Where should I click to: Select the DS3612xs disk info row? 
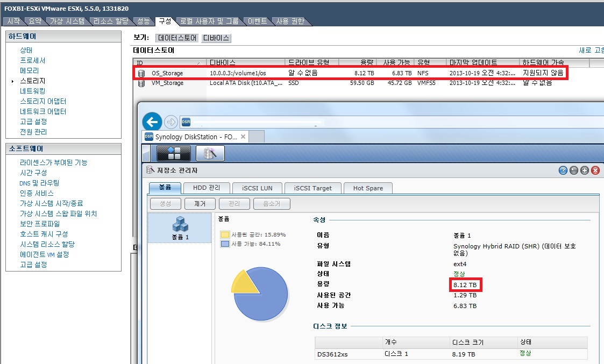[451, 354]
